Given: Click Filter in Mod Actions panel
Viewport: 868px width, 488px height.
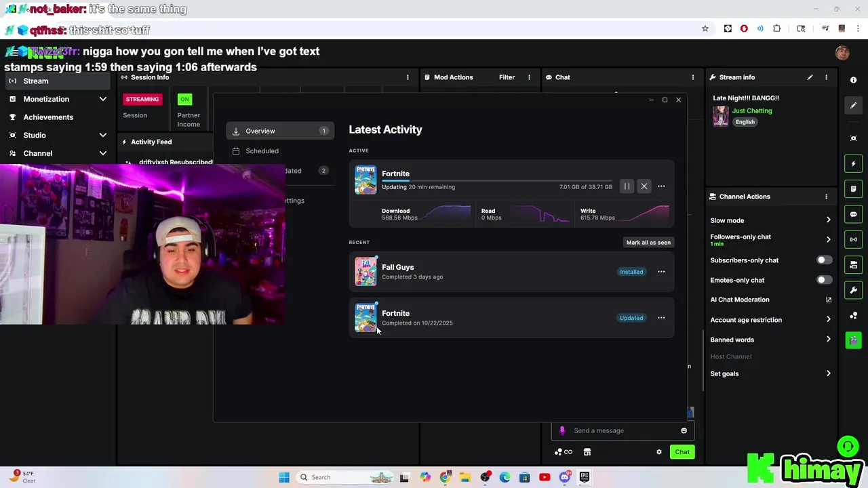Looking at the screenshot, I should 507,77.
